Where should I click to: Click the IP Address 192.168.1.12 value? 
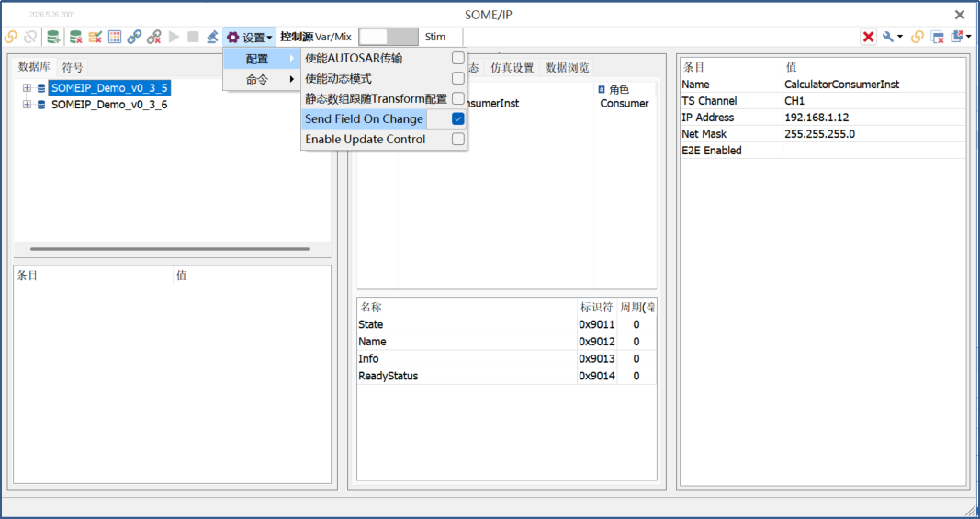click(874, 118)
